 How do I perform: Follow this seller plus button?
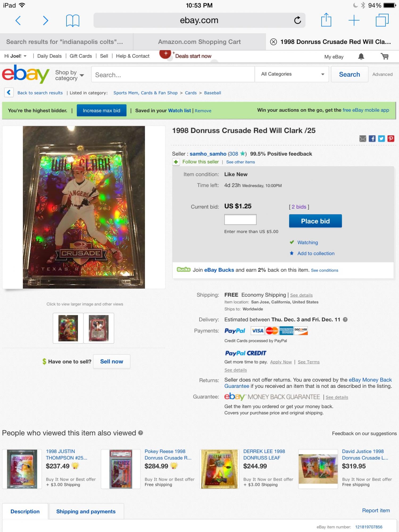176,162
